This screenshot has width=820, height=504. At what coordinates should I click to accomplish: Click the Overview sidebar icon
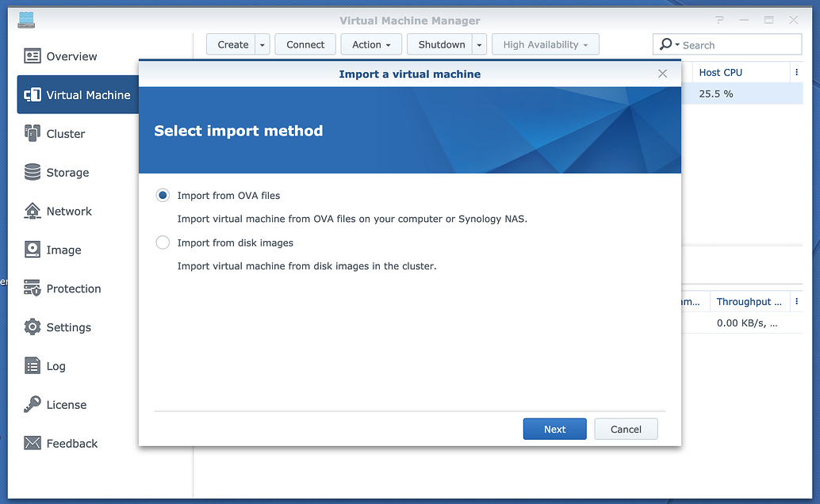click(x=33, y=56)
